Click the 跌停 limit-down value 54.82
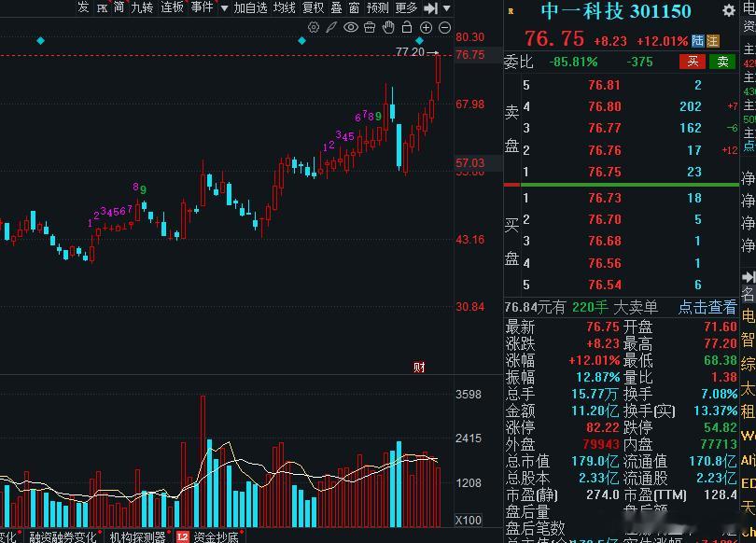 tap(721, 427)
